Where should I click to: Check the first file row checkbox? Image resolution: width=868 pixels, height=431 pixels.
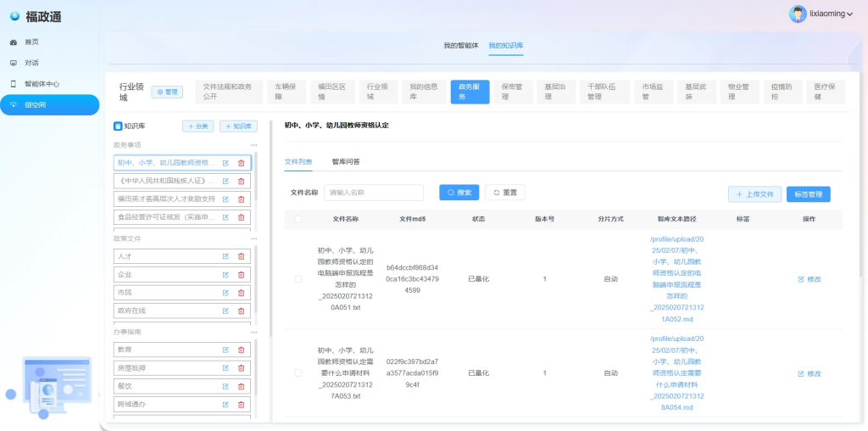pos(298,278)
